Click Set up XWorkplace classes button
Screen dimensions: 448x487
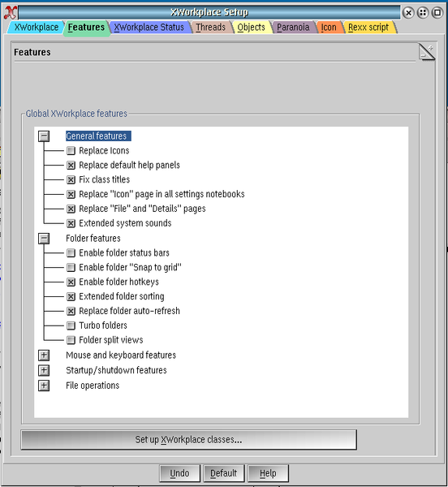point(188,440)
